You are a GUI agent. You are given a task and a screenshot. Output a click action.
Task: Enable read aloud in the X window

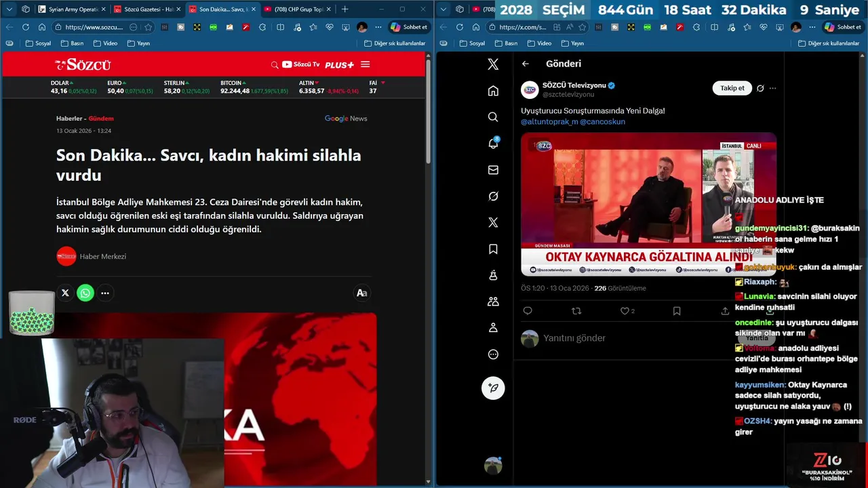click(x=569, y=27)
